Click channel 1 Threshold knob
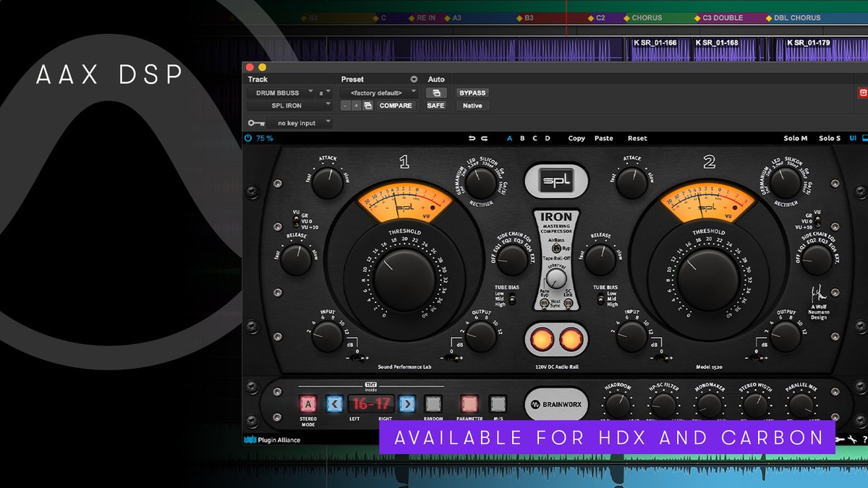Image resolution: width=868 pixels, height=488 pixels. point(404,281)
